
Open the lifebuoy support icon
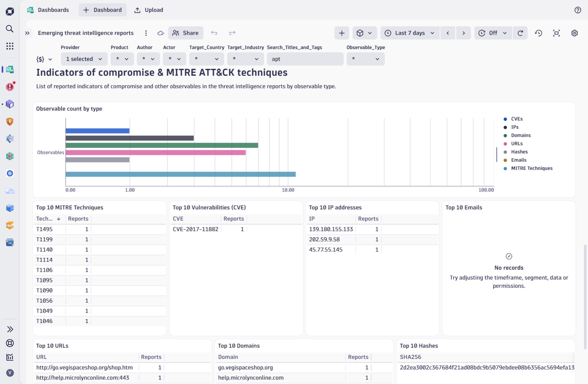tap(10, 343)
